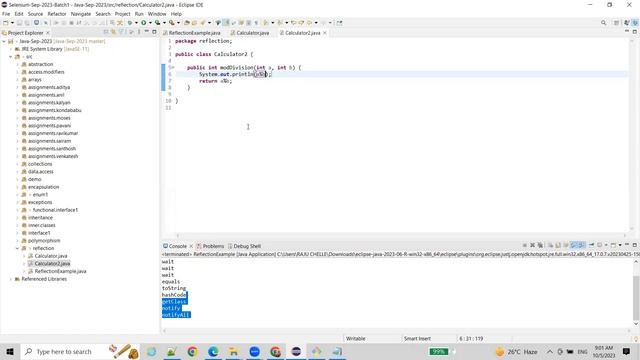Minimize the Project Explorer panel

pyautogui.click(x=146, y=31)
